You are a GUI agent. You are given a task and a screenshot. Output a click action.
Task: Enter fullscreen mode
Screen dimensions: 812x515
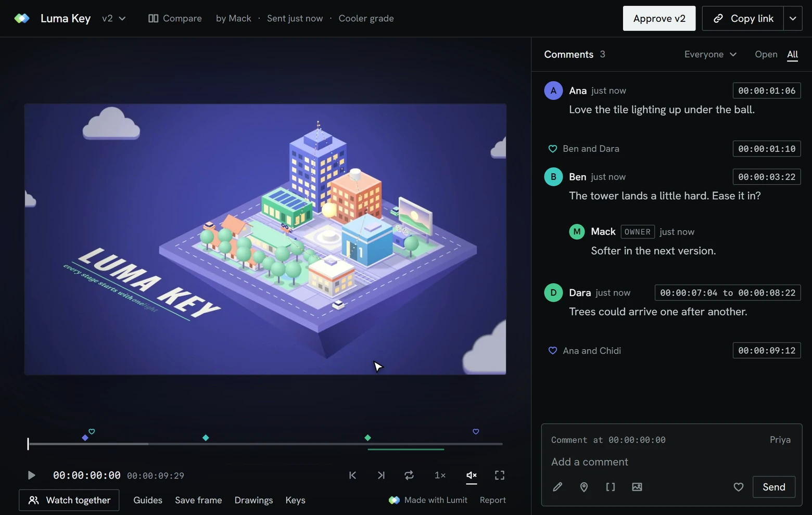click(x=500, y=475)
